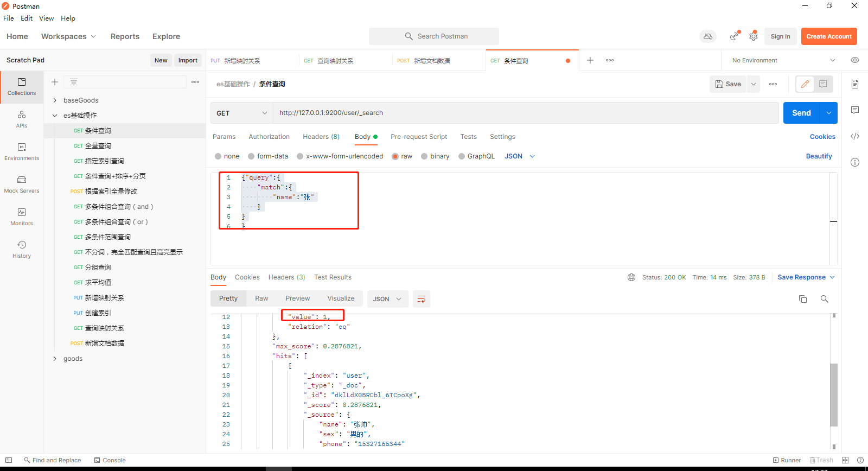Viewport: 868px width, 471px height.
Task: Click the cloud sync offline icon
Action: click(x=708, y=36)
